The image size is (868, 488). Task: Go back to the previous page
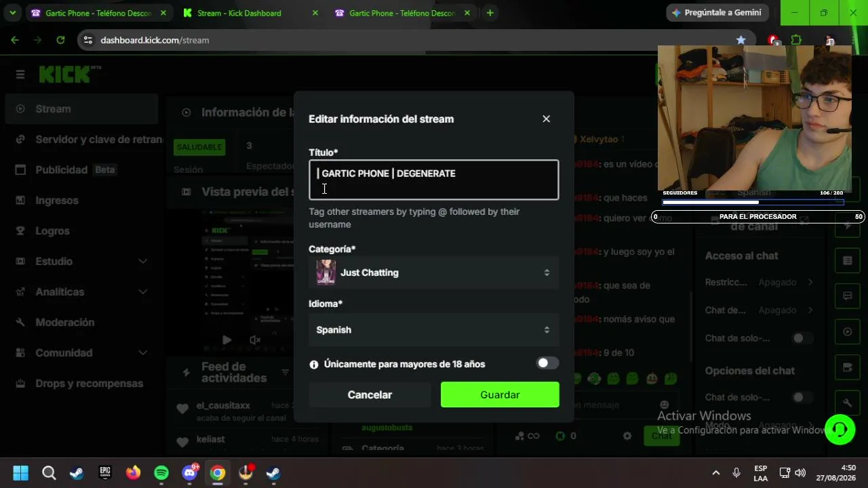click(x=15, y=40)
